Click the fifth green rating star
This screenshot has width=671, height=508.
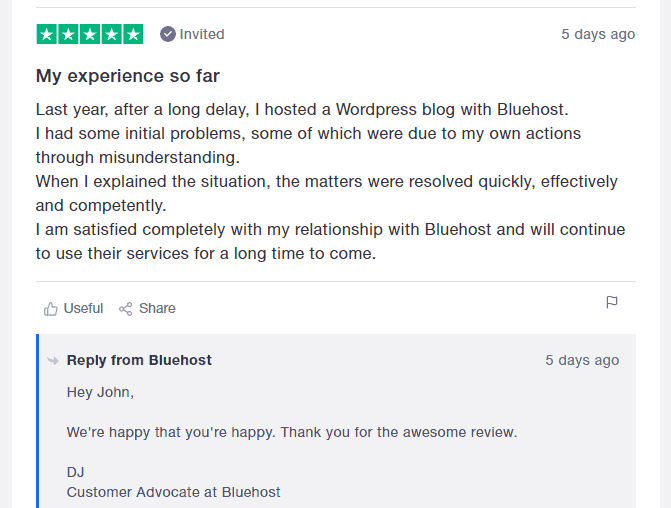[x=133, y=34]
